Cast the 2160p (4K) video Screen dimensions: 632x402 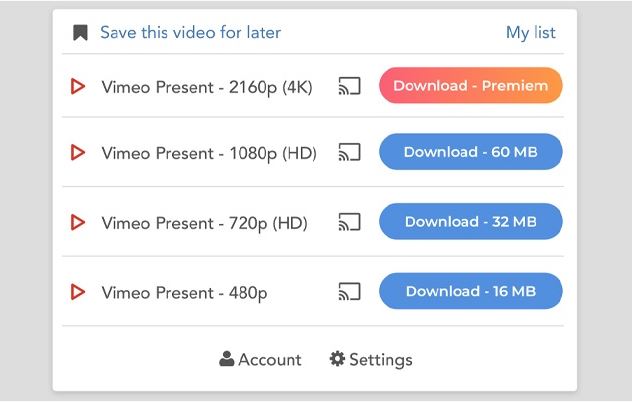349,86
